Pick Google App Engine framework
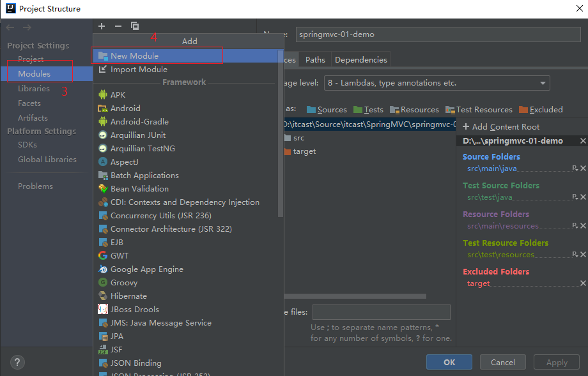Screen dimensions: 588x376 pyautogui.click(x=146, y=269)
